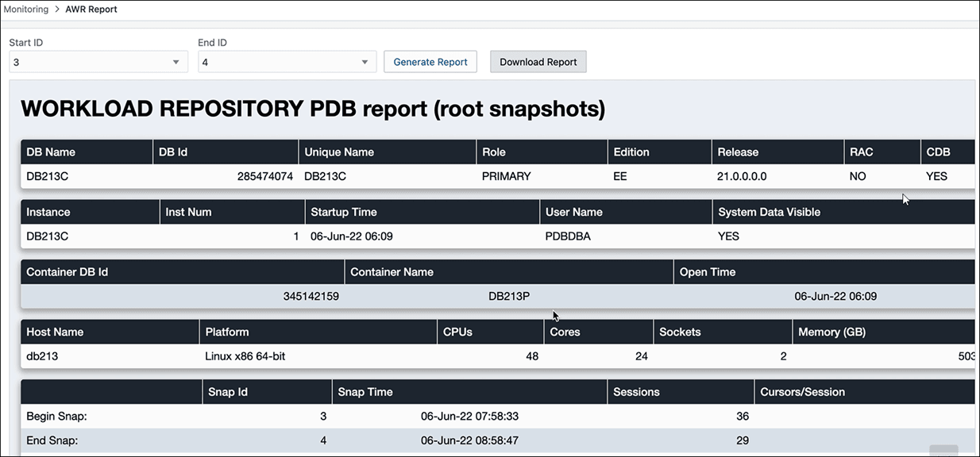Click the Download Report button
Image resolution: width=980 pixels, height=457 pixels.
tap(538, 62)
